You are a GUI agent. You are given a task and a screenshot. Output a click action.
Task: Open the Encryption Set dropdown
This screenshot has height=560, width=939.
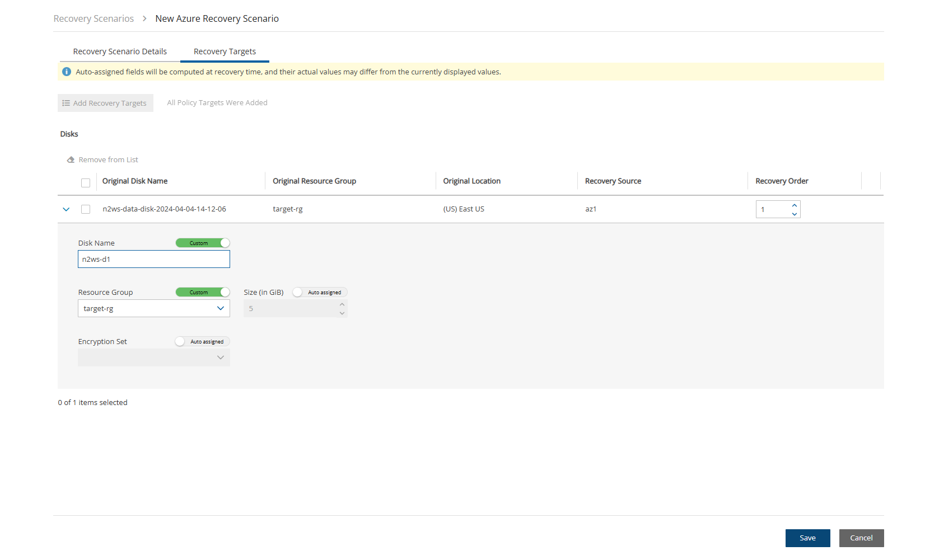coord(153,357)
